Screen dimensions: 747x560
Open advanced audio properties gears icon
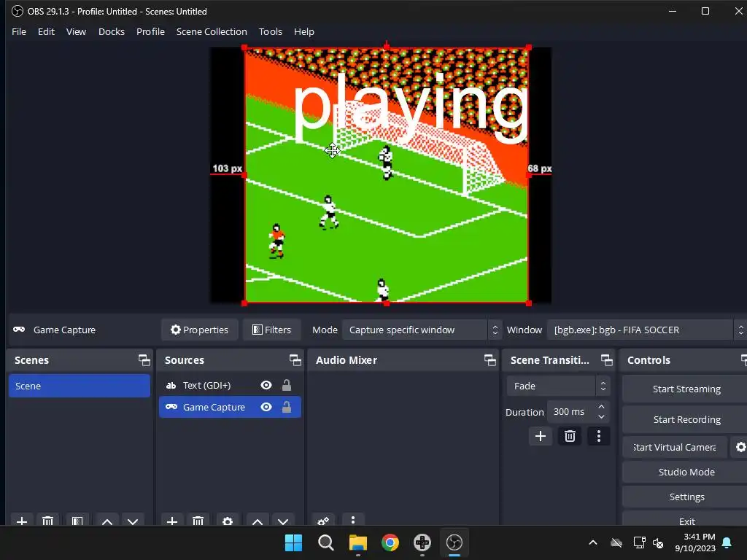pyautogui.click(x=323, y=521)
